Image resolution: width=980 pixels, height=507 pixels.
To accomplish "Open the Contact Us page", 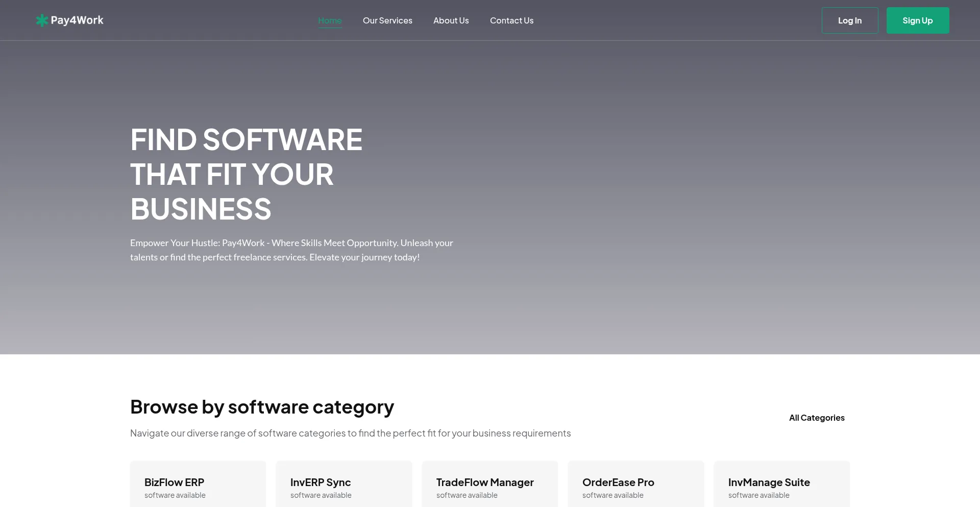I will tap(511, 20).
